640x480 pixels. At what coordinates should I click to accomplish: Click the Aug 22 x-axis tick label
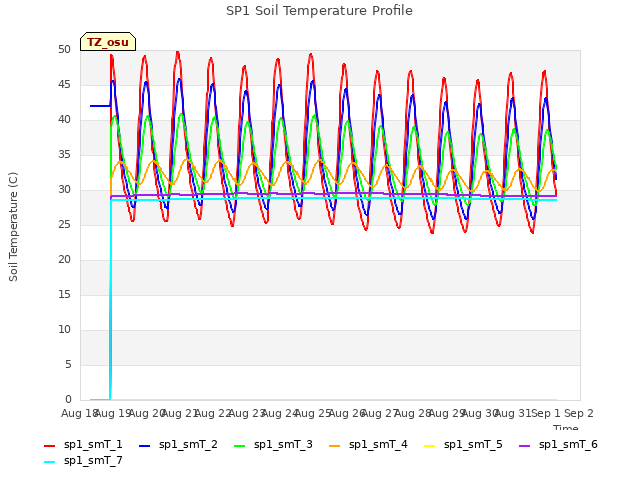[x=213, y=413]
